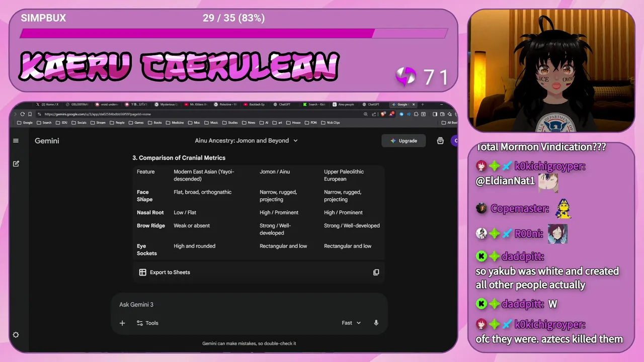Open the PDN bookmarks folder

(311, 123)
